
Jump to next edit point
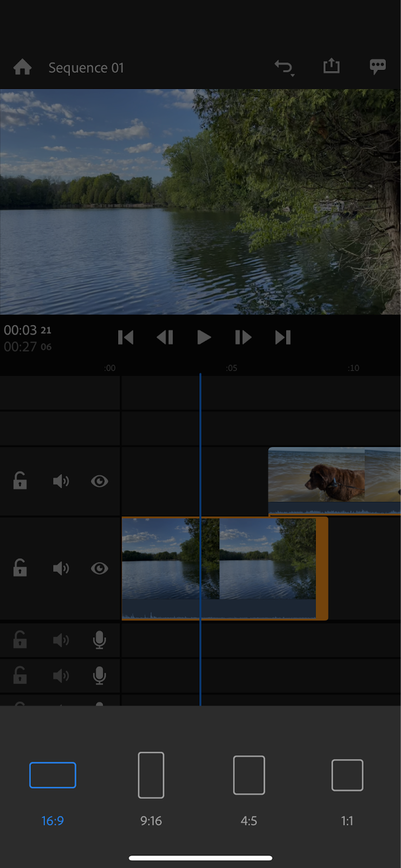click(x=282, y=337)
